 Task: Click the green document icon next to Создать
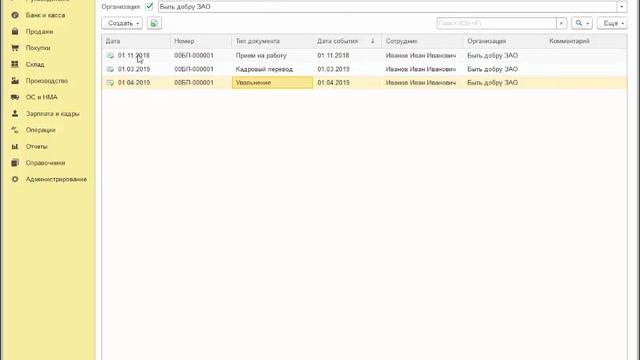coord(154,23)
